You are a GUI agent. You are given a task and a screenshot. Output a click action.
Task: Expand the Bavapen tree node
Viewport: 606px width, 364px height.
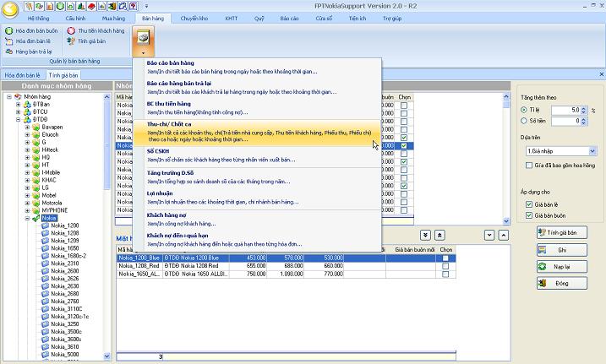27,127
